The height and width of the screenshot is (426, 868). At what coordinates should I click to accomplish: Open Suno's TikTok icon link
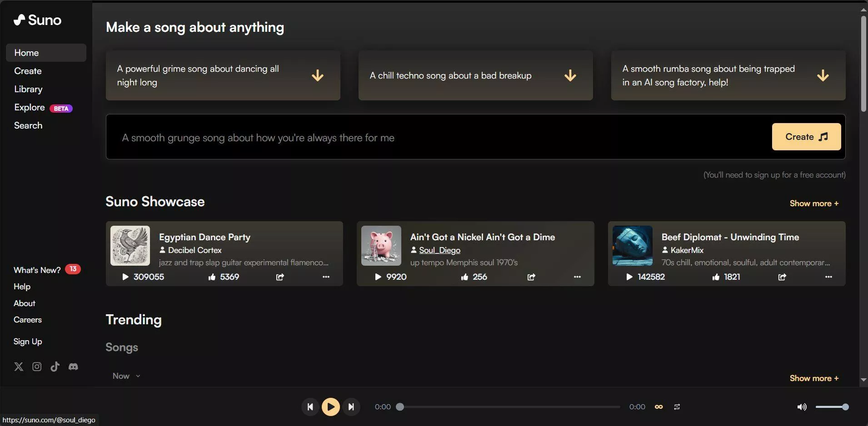click(x=55, y=367)
